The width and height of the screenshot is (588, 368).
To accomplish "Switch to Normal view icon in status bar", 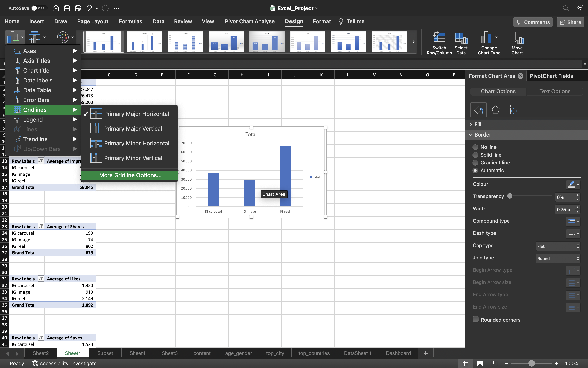I will (465, 363).
